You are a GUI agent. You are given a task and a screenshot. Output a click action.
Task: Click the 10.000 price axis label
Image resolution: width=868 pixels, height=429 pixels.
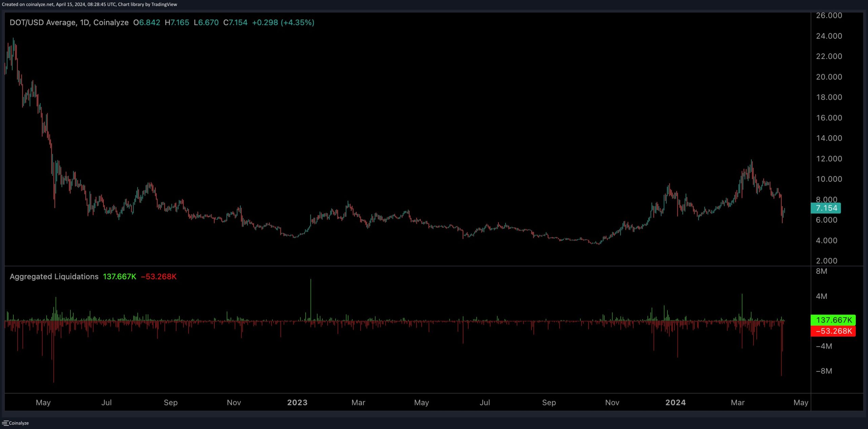[829, 179]
